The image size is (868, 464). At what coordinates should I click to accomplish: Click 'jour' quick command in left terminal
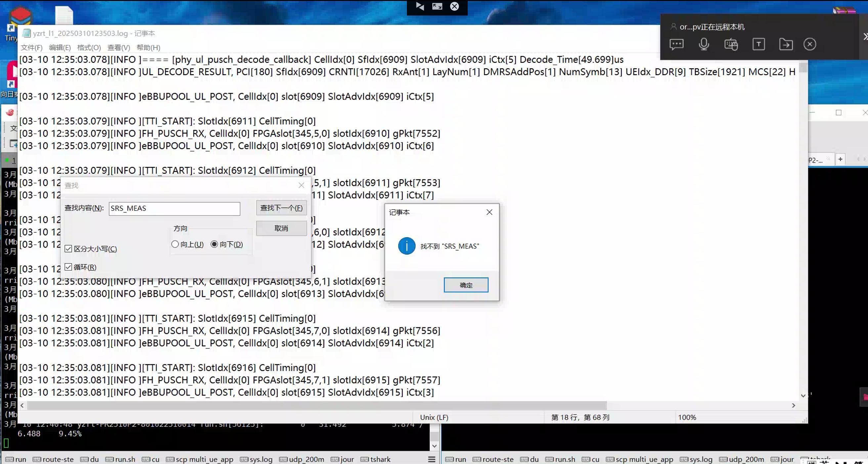pyautogui.click(x=342, y=459)
